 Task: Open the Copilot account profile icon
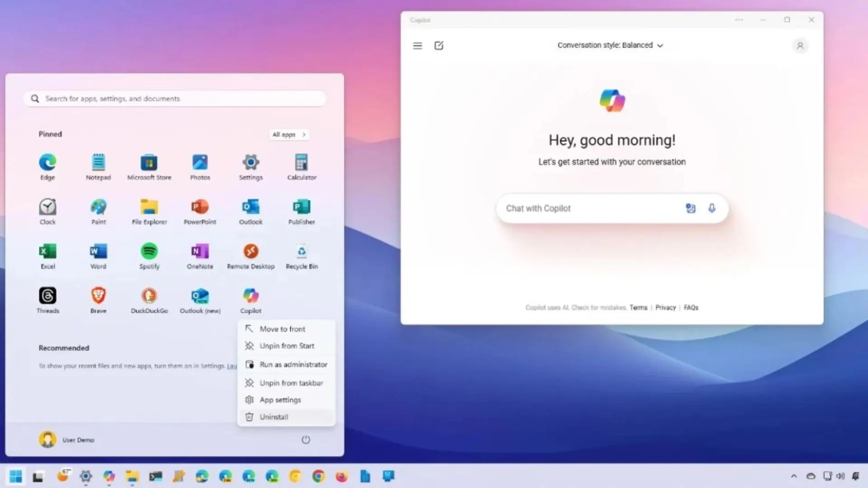pyautogui.click(x=800, y=45)
